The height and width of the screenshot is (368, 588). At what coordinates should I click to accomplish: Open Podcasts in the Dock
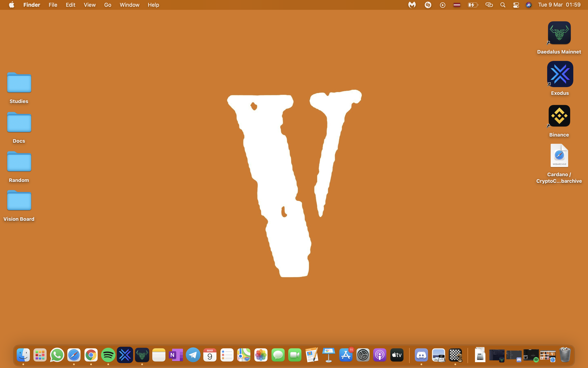click(380, 355)
